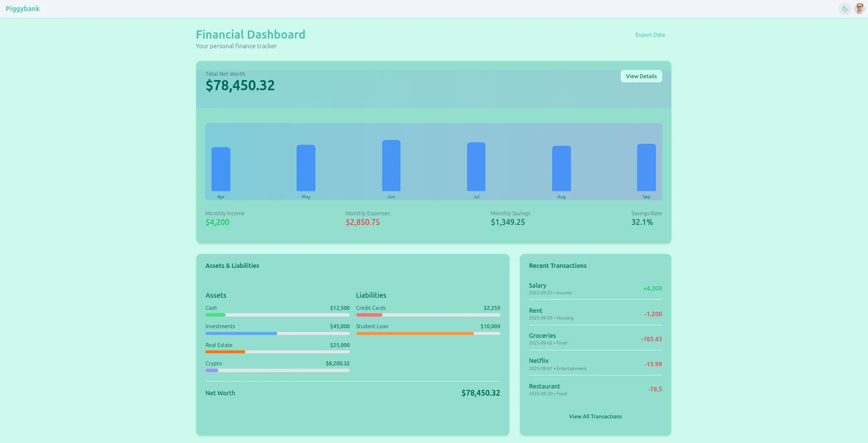This screenshot has width=868, height=443.
Task: Click Monthly Expenses value $2,850.75
Action: click(x=363, y=222)
